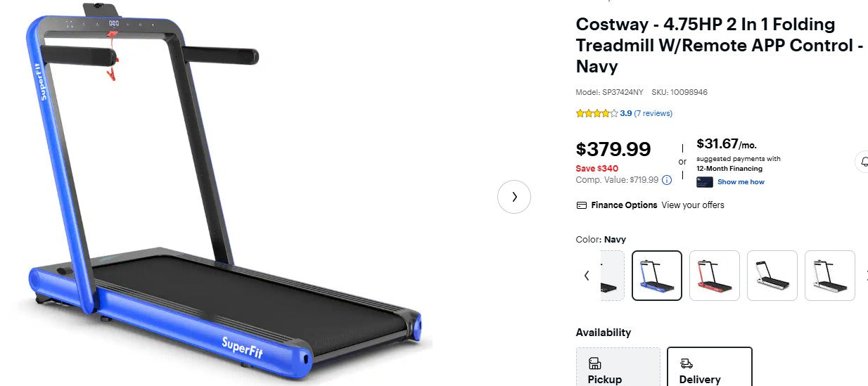The image size is (868, 386).
Task: Click View your offers link
Action: pos(693,205)
